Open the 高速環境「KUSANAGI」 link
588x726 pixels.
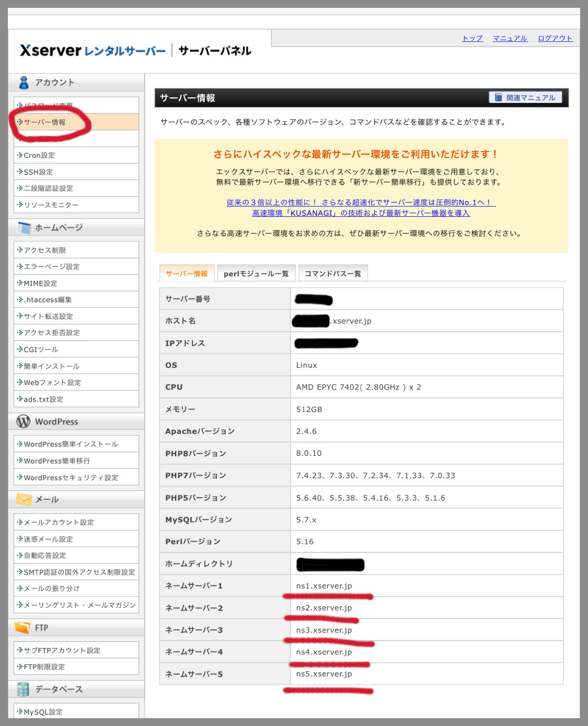[x=361, y=213]
